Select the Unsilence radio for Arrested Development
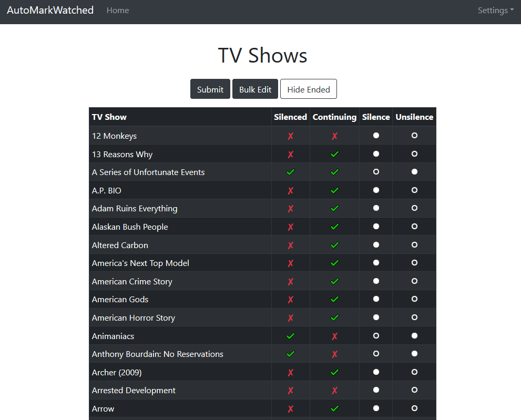Screen dimensions: 521x420 coord(414,390)
